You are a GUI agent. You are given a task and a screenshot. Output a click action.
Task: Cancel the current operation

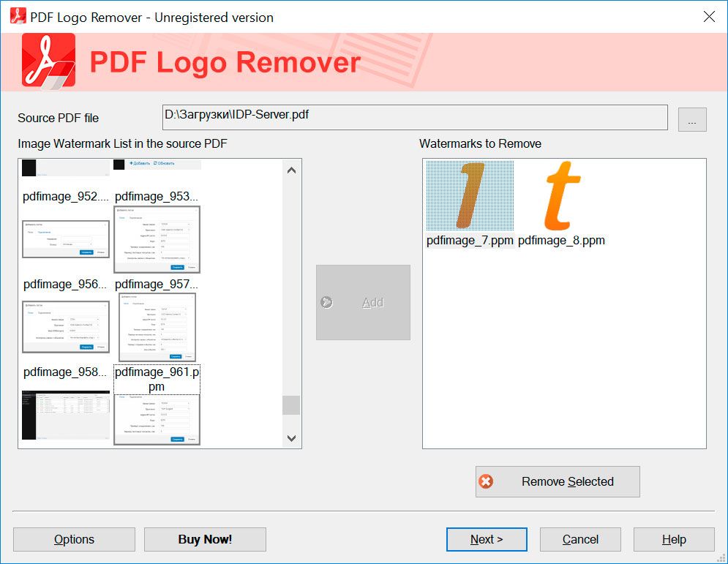coord(580,539)
